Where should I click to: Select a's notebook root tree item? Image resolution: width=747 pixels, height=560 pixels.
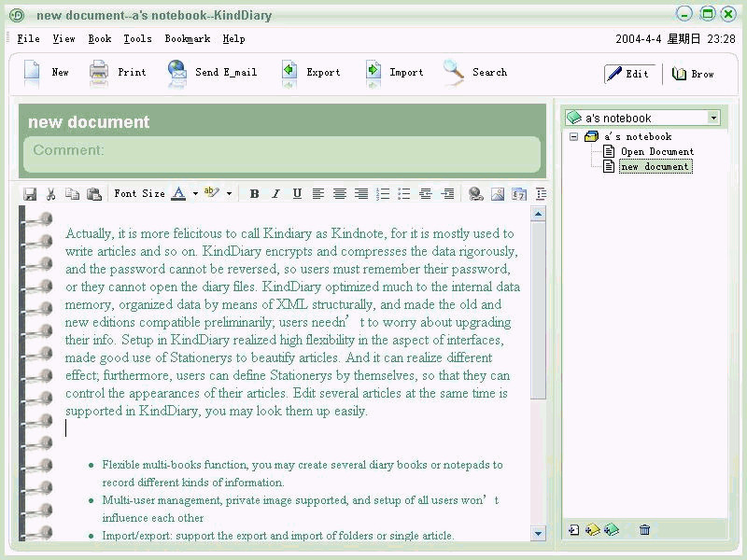(638, 137)
